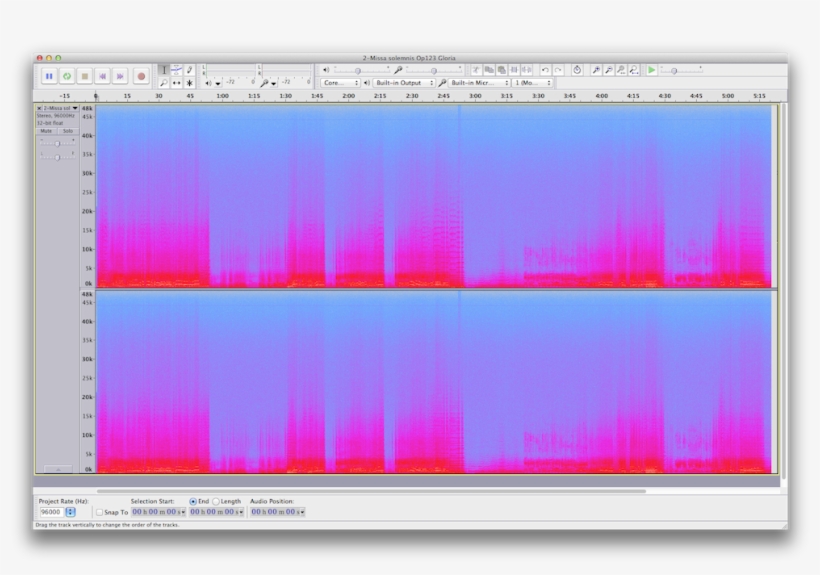
Task: Collapse the track with bottom arrow button
Action: pyautogui.click(x=58, y=469)
